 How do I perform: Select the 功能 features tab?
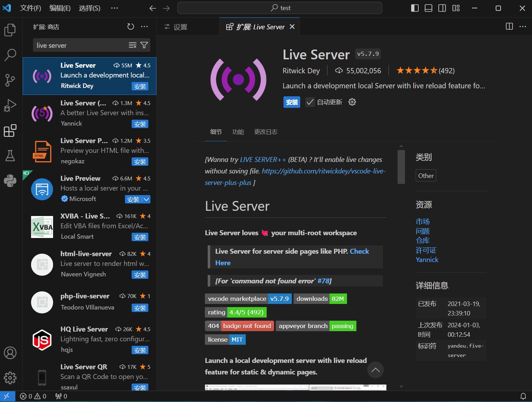coord(238,132)
